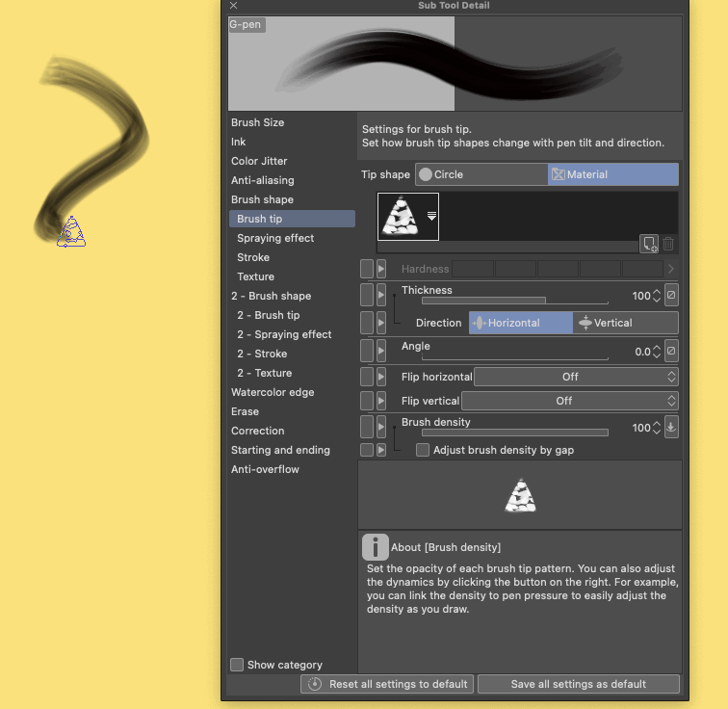Open the Flip vertical dropdown
This screenshot has height=709, width=728.
(570, 401)
